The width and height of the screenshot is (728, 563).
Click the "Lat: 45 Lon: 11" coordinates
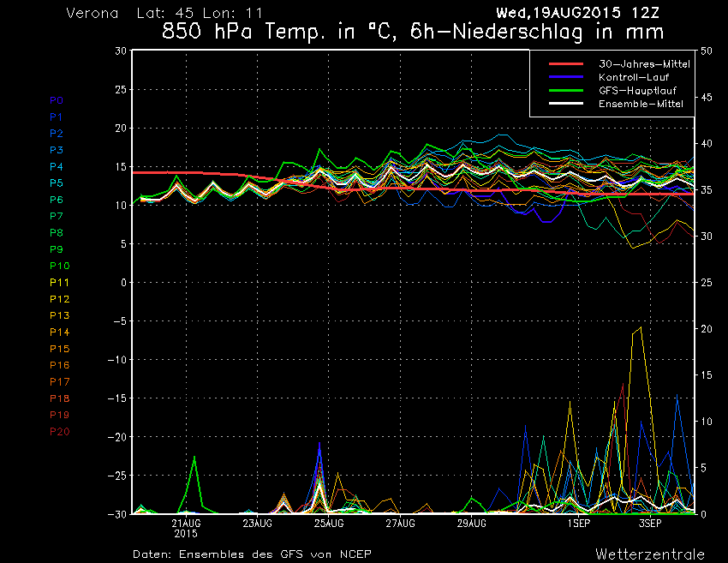coord(200,13)
